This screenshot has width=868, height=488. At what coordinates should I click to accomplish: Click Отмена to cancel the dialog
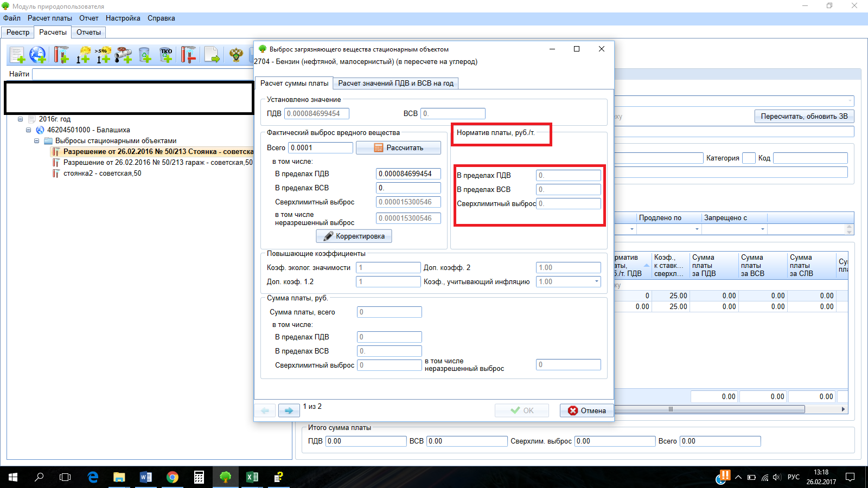(x=586, y=410)
